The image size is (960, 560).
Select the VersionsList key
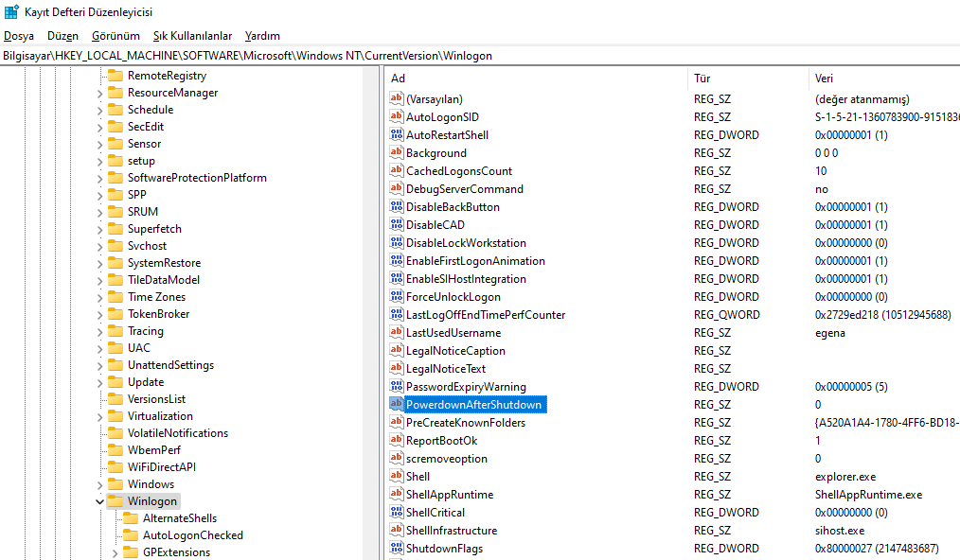pos(157,399)
